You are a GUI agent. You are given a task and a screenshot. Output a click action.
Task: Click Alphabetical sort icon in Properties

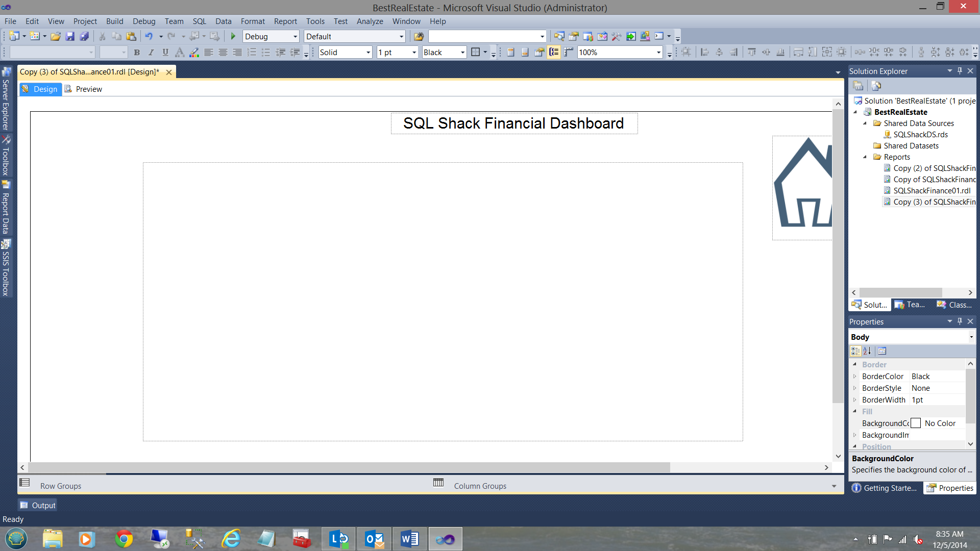pos(867,351)
